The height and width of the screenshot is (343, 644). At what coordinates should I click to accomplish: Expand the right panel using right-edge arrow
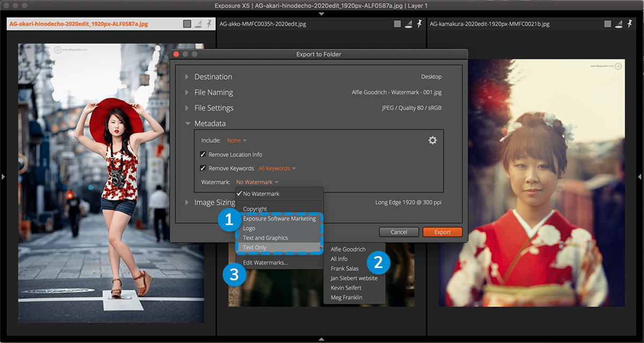[640, 176]
